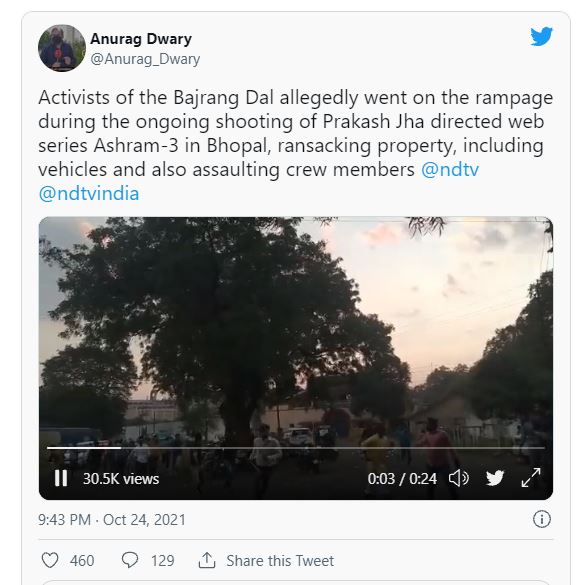Click the Twitter bird logo at top right
Viewport: 587px width, 585px height.
point(541,37)
